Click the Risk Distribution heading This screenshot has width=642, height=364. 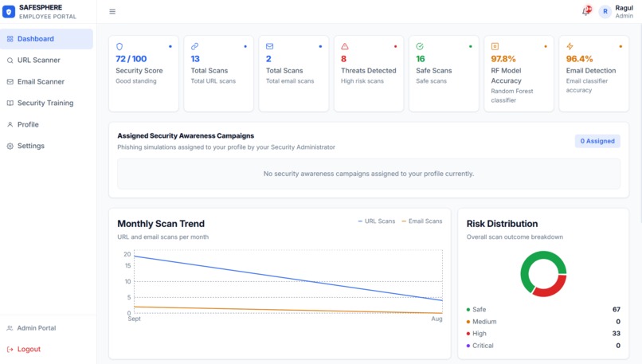[502, 224]
